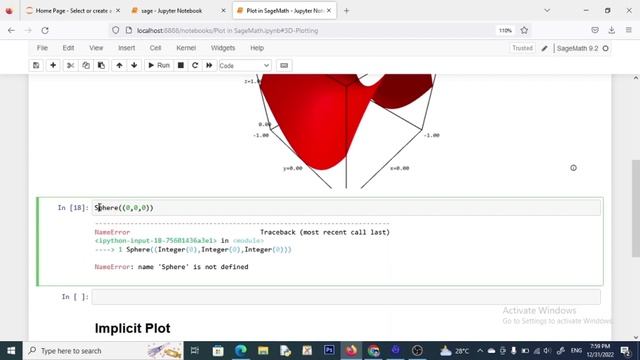Open the Firefox application menu
Viewport: 640px width, 360px height.
tap(629, 30)
